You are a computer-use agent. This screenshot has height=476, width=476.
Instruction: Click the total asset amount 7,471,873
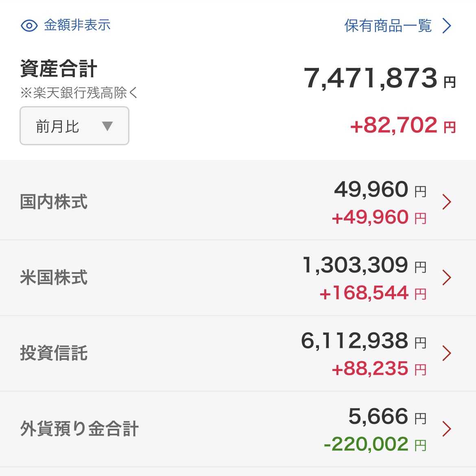pyautogui.click(x=370, y=78)
